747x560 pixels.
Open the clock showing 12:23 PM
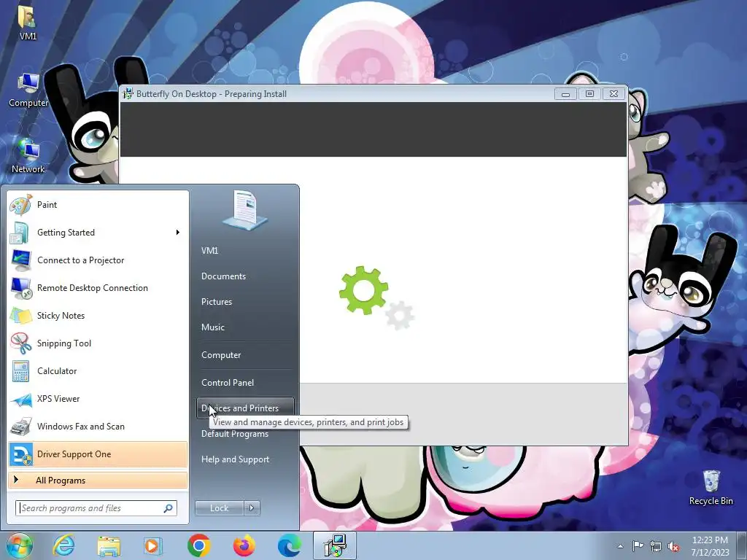pos(710,546)
